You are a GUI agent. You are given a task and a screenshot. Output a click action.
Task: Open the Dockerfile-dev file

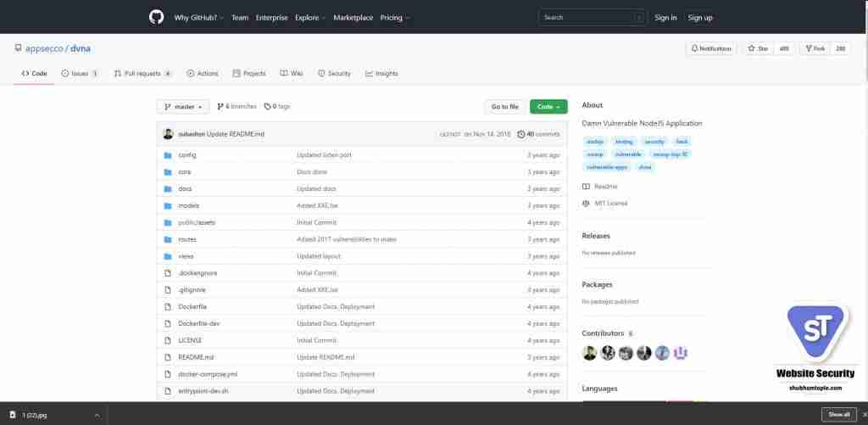pyautogui.click(x=199, y=323)
